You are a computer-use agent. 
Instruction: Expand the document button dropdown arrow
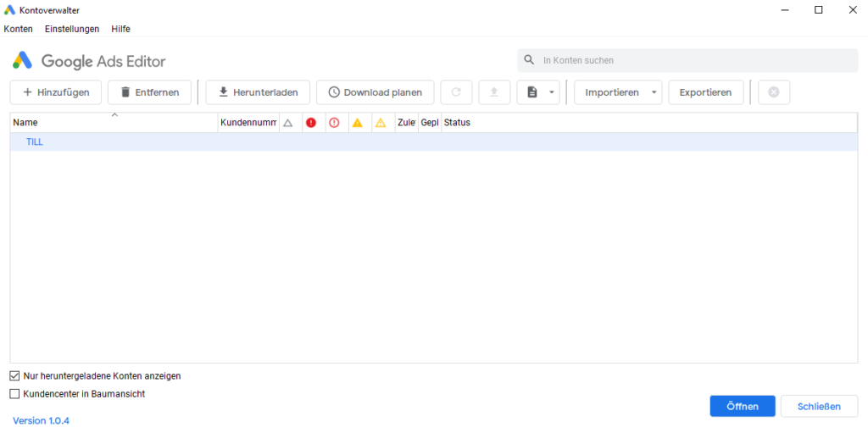551,92
